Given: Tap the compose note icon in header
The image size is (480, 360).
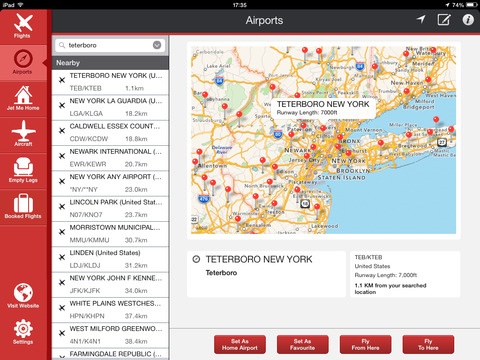Looking at the screenshot, I should 444,20.
